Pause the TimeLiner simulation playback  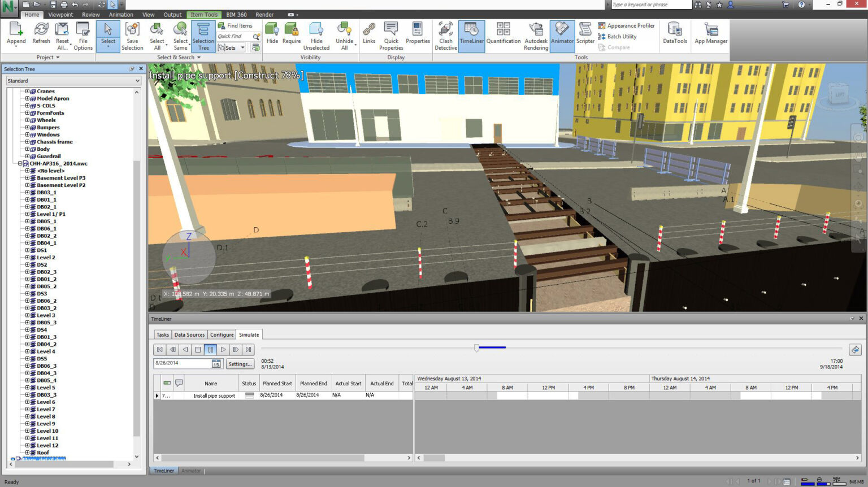(x=210, y=349)
